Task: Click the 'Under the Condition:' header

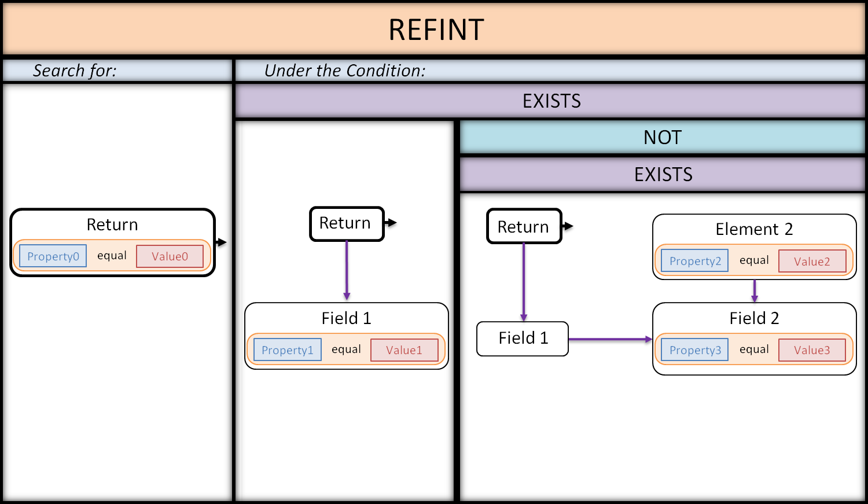Action: coord(550,71)
